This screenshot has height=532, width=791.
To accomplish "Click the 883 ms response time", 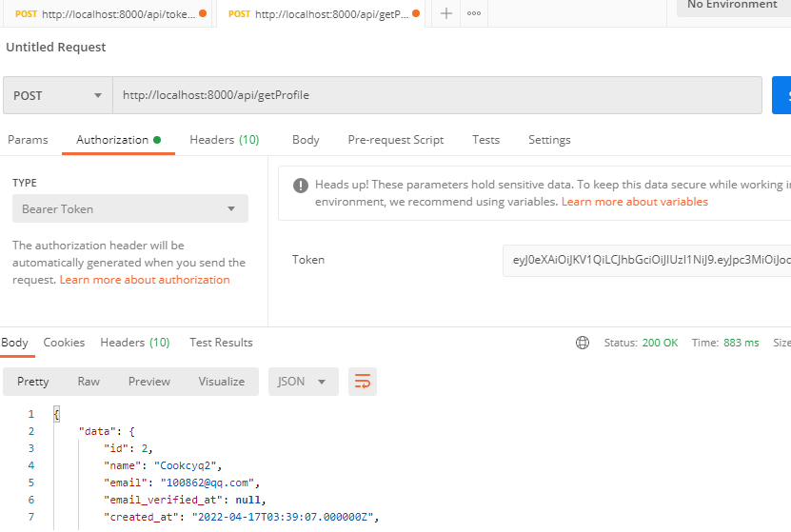I will click(x=742, y=343).
